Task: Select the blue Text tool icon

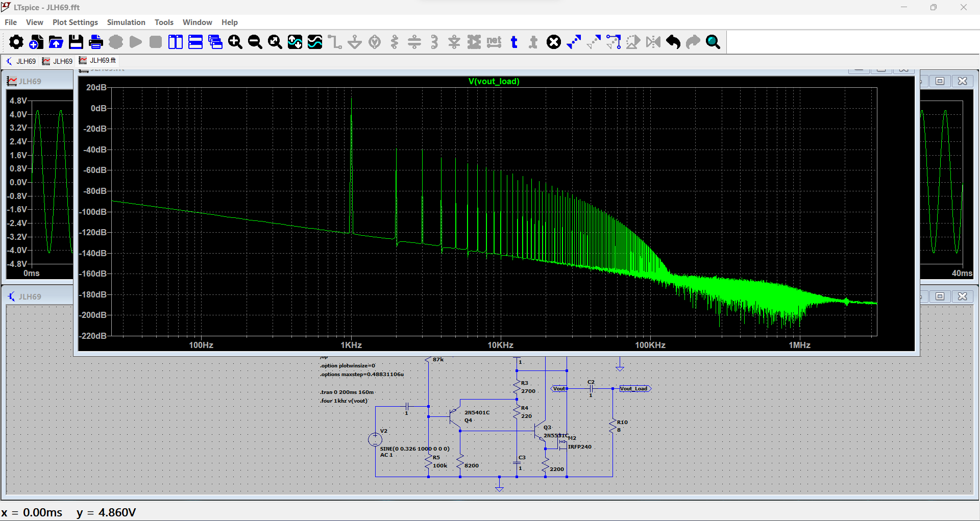Action: tap(514, 42)
